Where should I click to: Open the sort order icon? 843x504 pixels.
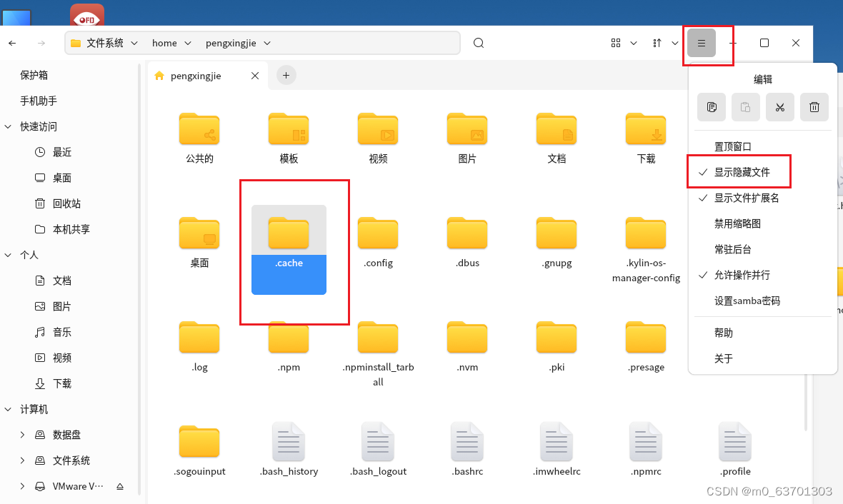point(657,43)
